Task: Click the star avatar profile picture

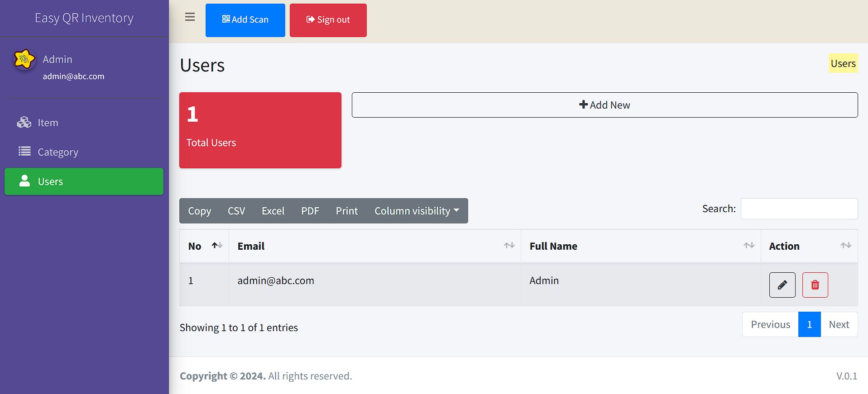Action: [24, 59]
